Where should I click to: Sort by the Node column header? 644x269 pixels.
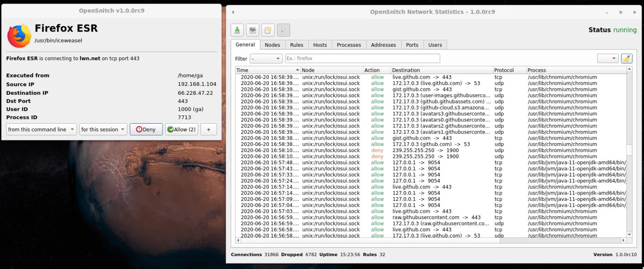(332, 70)
